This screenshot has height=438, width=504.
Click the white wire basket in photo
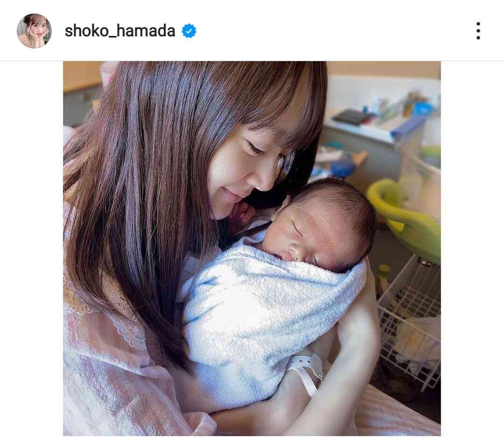410,321
